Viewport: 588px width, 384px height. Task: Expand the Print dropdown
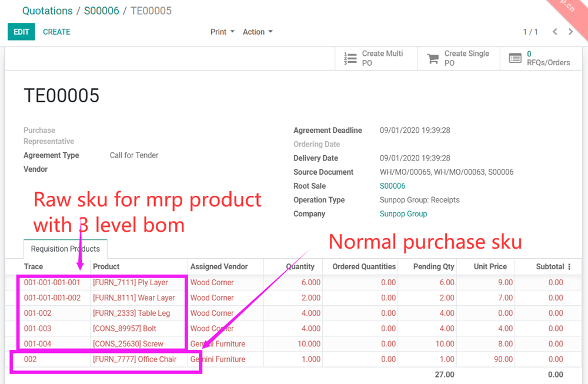(222, 32)
